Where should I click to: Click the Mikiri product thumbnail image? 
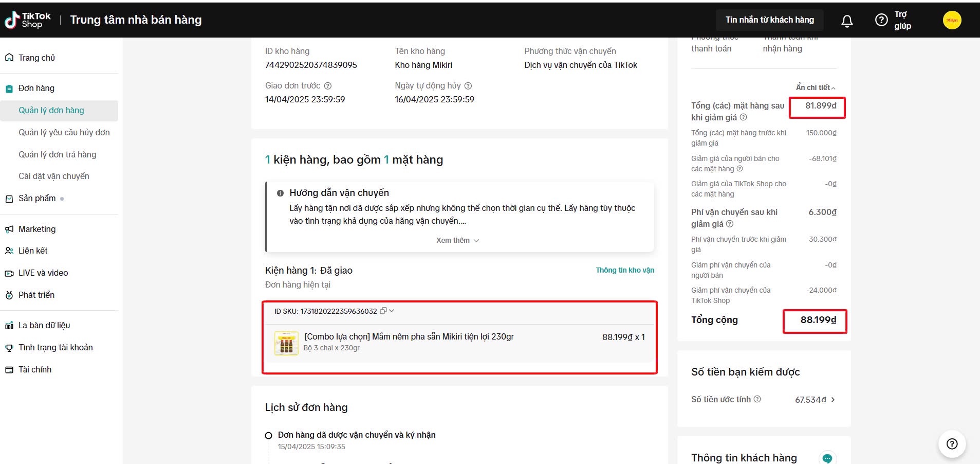(x=286, y=343)
